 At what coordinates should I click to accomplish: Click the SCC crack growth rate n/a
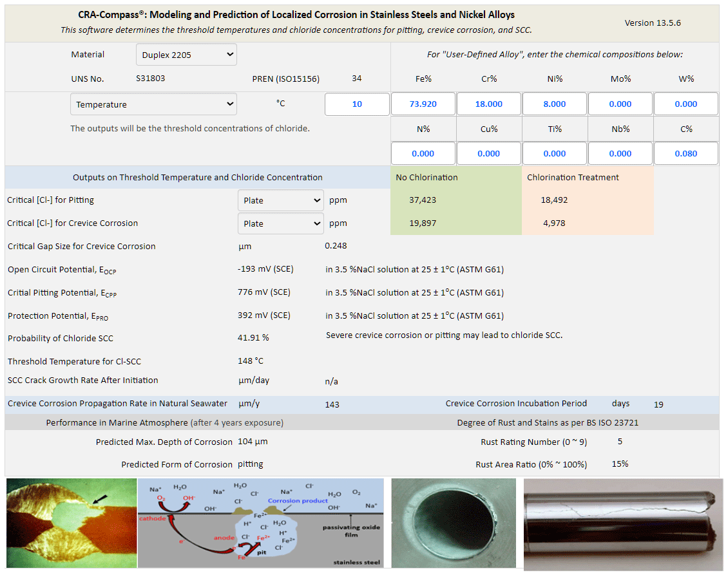(x=332, y=381)
